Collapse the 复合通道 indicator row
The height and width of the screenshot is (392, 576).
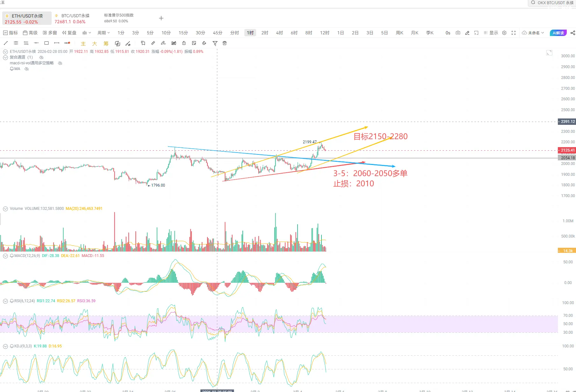[5, 58]
